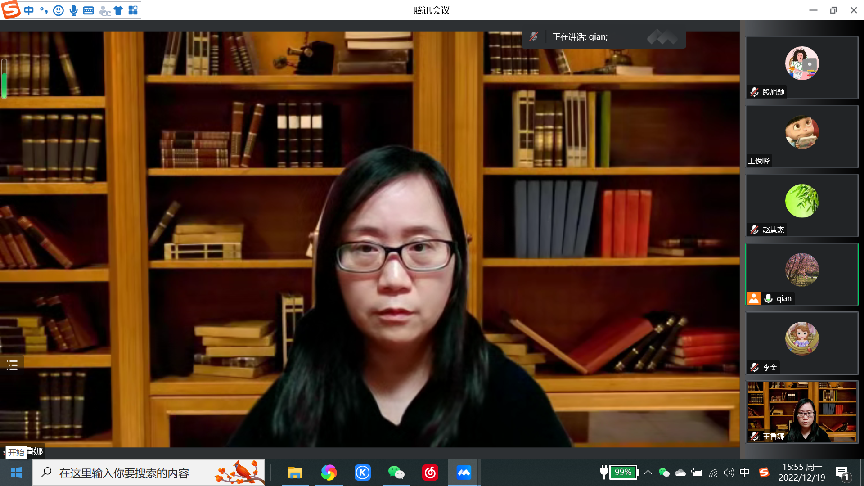Select the qian participant tile
The image size is (864, 486).
coord(801,274)
